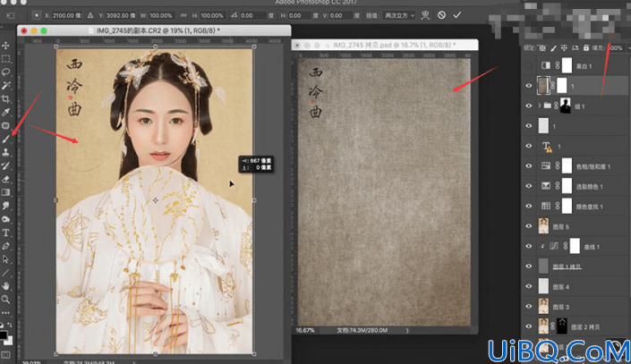
Task: Toggle Quick Mask mode icon
Action: [5, 355]
